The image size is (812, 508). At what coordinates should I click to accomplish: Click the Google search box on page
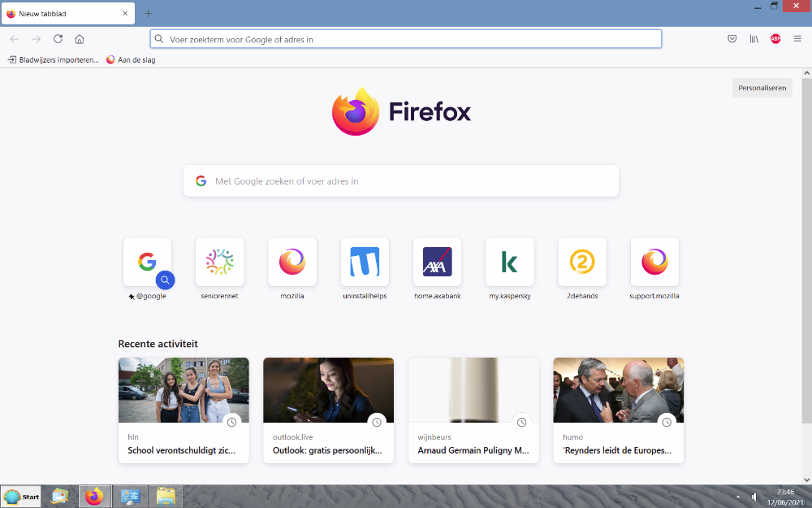coord(401,181)
